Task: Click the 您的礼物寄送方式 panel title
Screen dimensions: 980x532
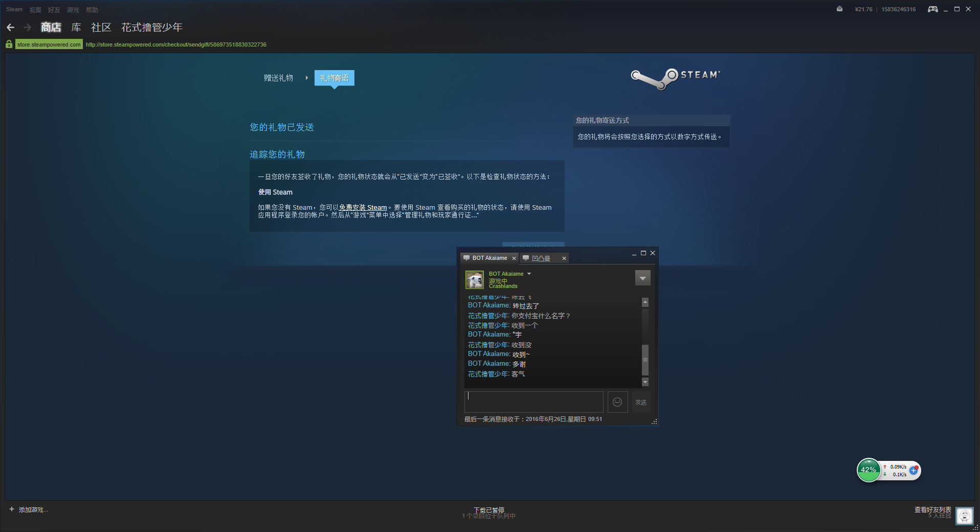Action: [x=603, y=120]
